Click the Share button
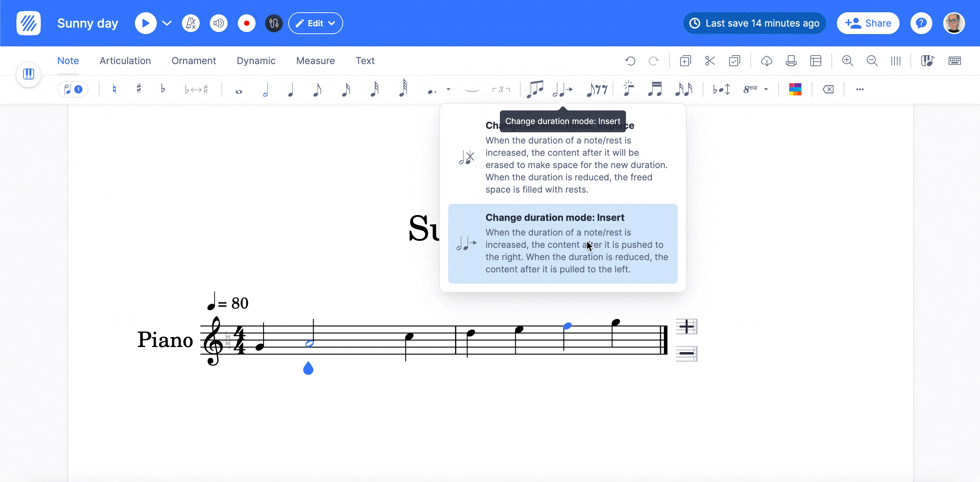 click(868, 23)
